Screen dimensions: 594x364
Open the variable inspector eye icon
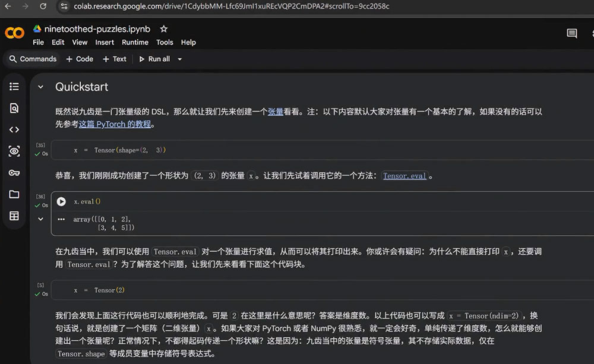point(14,151)
